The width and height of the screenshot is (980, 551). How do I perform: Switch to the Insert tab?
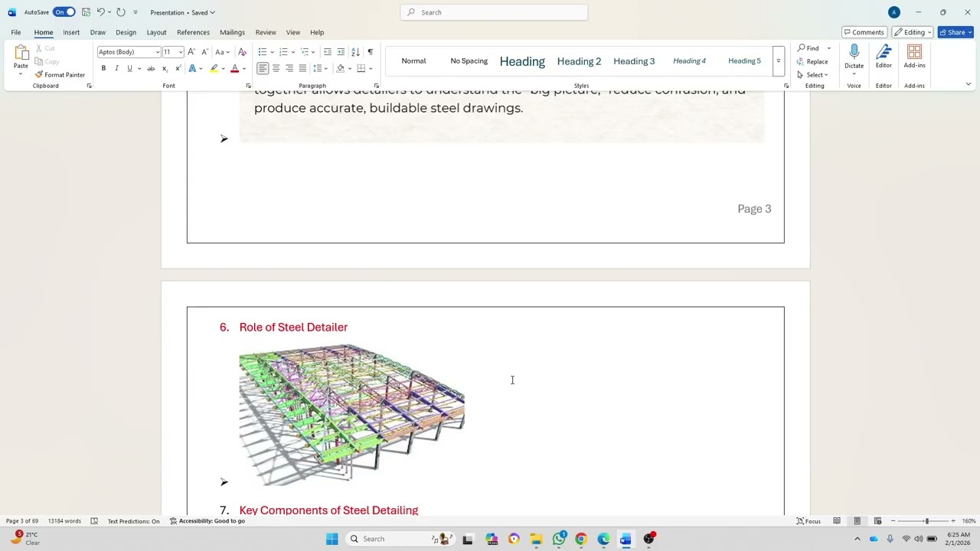point(71,32)
